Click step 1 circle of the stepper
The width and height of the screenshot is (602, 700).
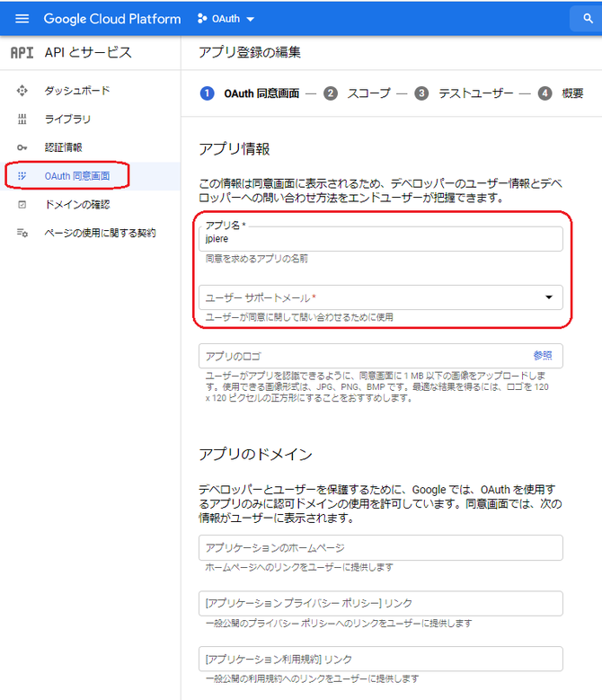pyautogui.click(x=207, y=93)
